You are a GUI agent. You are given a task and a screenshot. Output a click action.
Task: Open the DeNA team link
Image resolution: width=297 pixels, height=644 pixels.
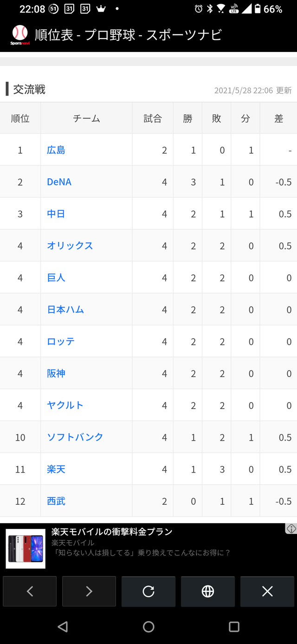pyautogui.click(x=59, y=182)
